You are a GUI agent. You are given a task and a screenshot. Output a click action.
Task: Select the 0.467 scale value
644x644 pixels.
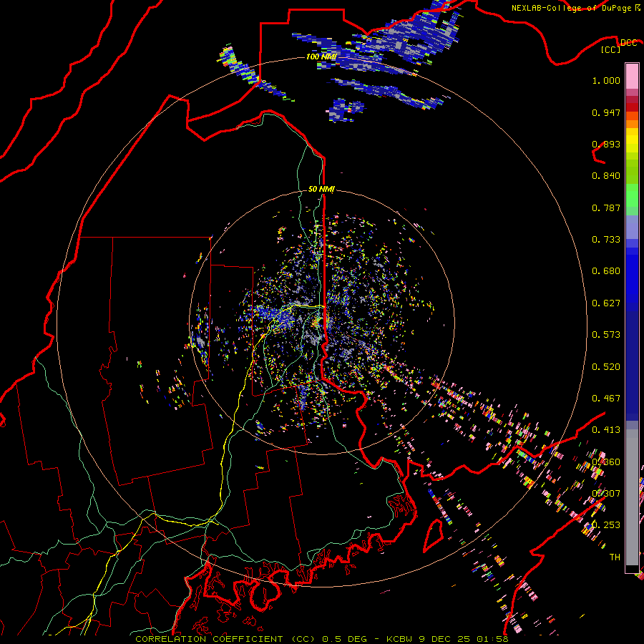coord(606,399)
